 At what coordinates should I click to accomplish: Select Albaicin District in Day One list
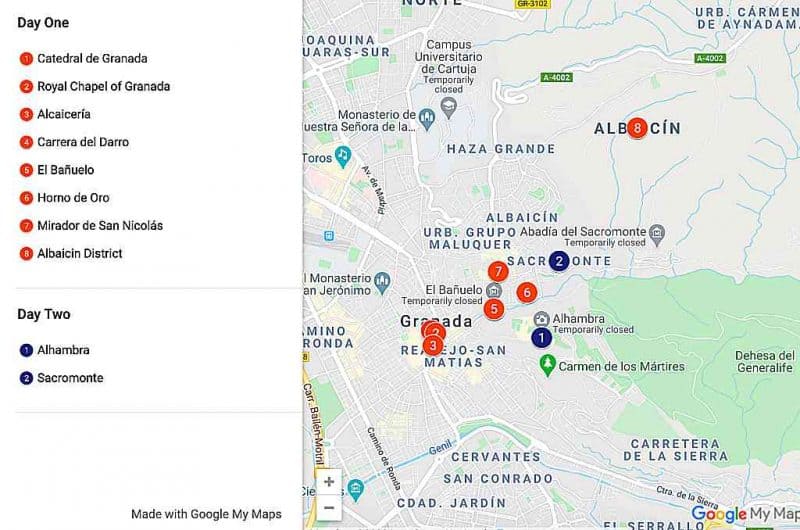pyautogui.click(x=80, y=254)
